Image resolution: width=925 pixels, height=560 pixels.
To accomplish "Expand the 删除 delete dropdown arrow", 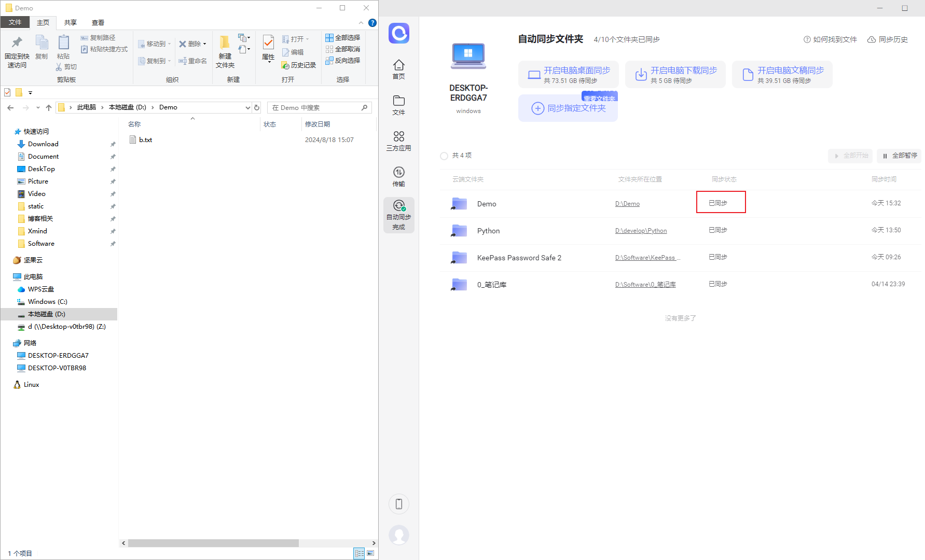I will [205, 44].
